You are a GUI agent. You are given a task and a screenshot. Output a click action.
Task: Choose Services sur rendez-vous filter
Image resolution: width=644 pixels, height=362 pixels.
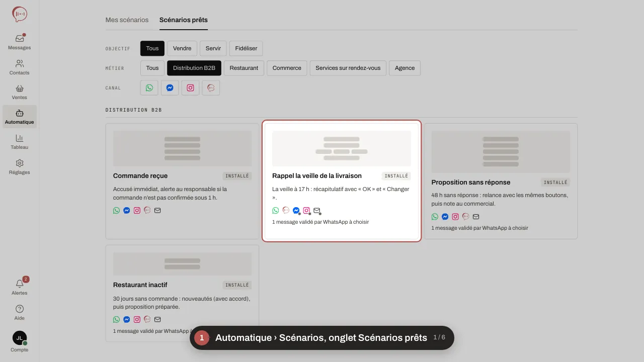click(x=348, y=68)
